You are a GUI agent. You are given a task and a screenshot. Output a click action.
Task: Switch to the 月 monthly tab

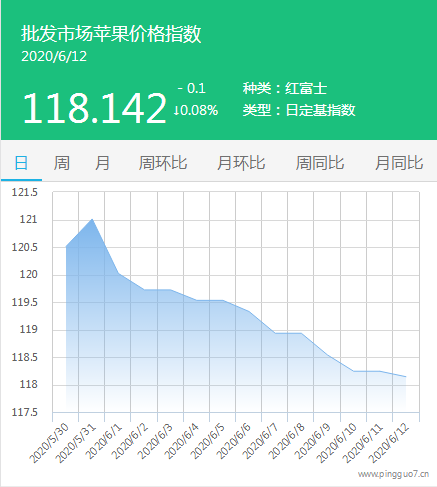102,163
